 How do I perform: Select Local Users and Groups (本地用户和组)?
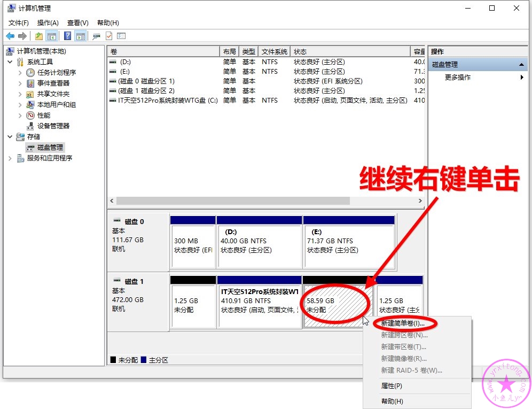(56, 105)
